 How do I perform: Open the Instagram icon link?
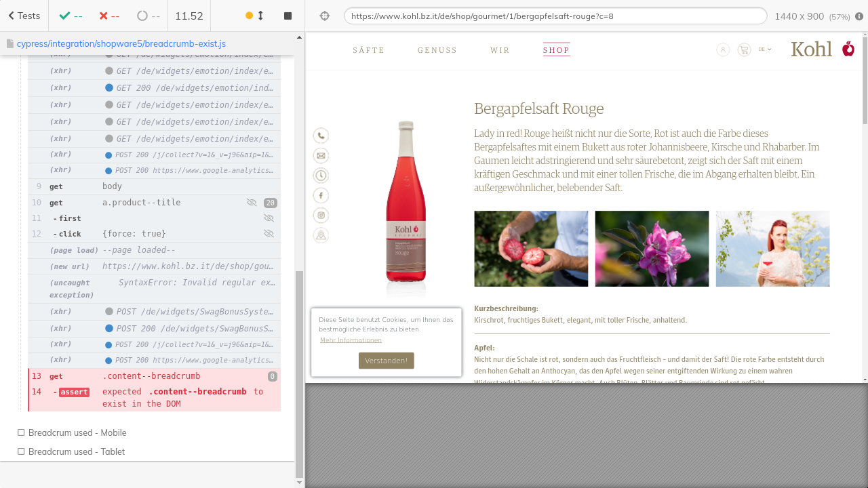(x=321, y=216)
